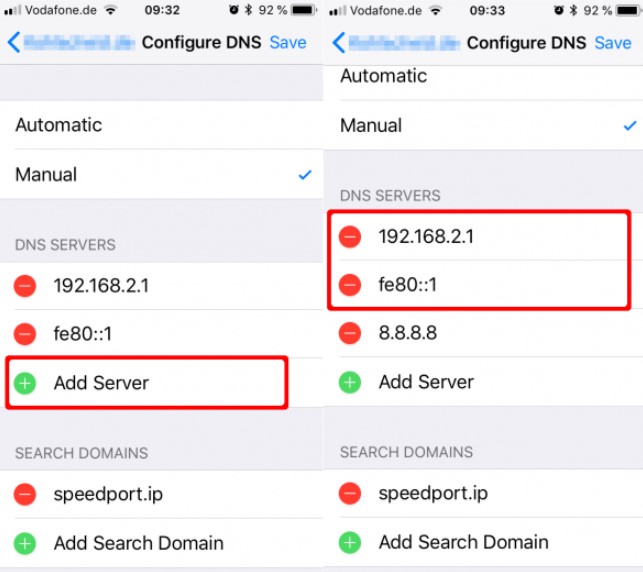
Task: Tap Add Search Domain label in left screen
Action: pos(139,543)
